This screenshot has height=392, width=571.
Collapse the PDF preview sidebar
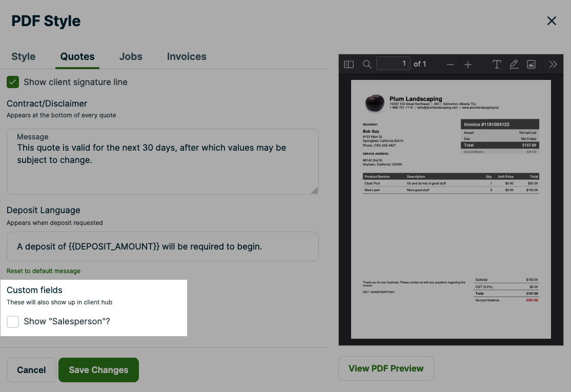click(x=349, y=64)
